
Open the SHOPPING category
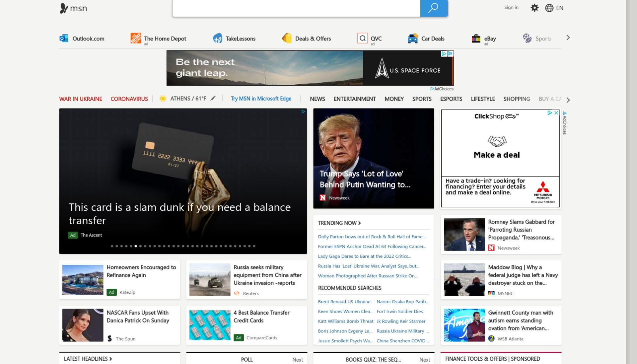(517, 99)
